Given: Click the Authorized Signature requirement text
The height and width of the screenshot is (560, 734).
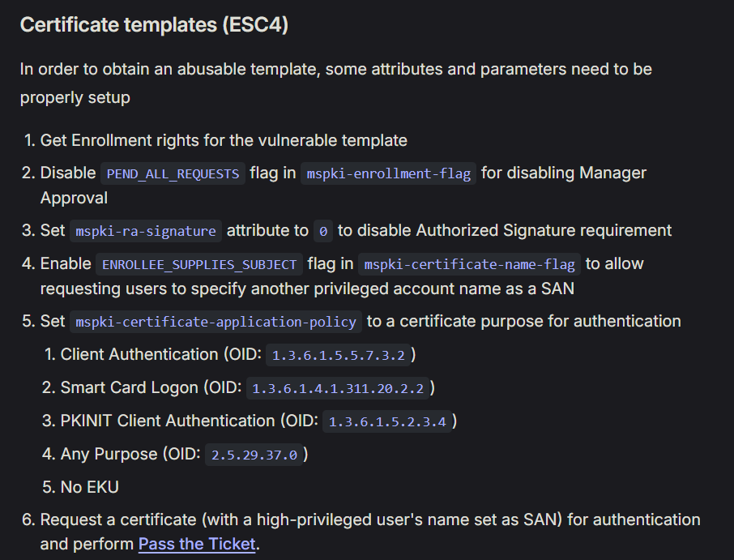Looking at the screenshot, I should [x=544, y=231].
